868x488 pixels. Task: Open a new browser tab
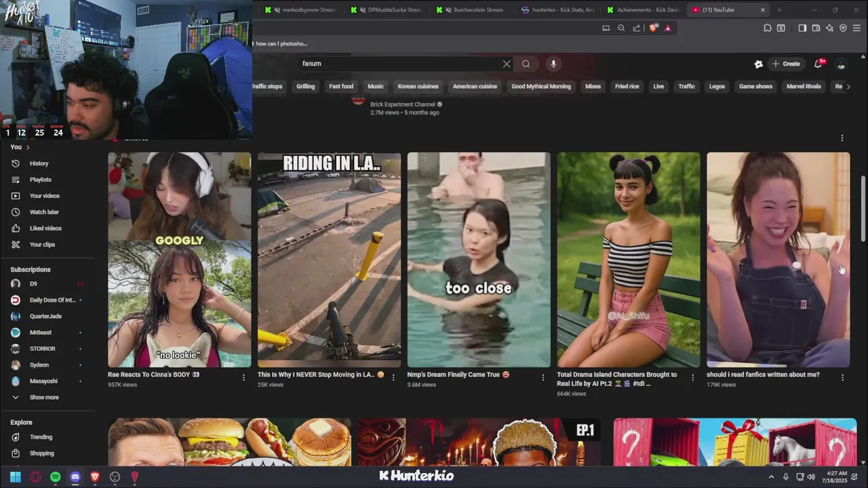pos(779,10)
